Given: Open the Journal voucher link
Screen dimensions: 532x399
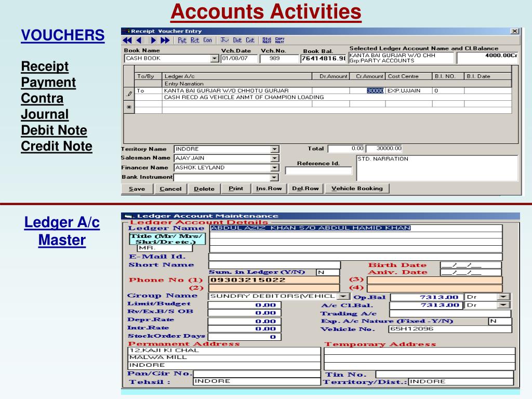Looking at the screenshot, I should (45, 114).
